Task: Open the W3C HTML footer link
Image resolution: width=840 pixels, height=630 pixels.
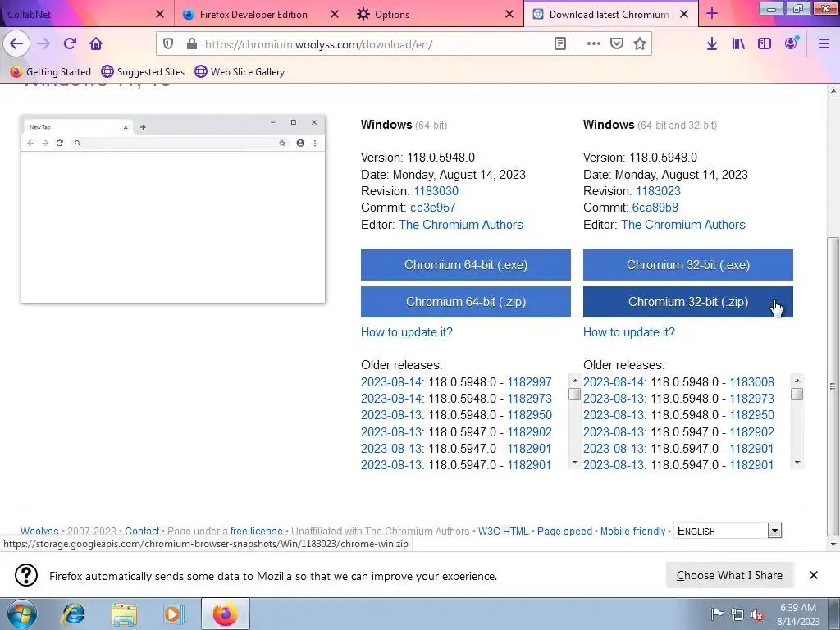Action: [503, 531]
